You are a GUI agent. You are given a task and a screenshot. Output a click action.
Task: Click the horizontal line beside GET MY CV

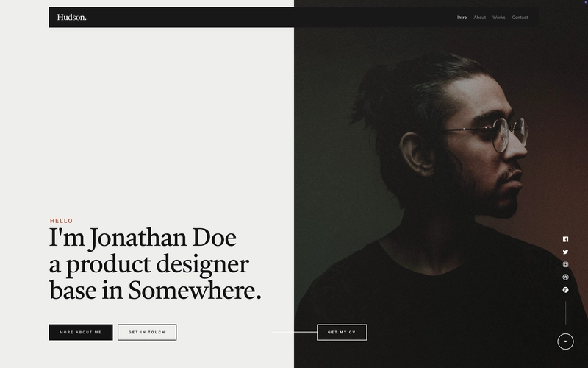(294, 332)
